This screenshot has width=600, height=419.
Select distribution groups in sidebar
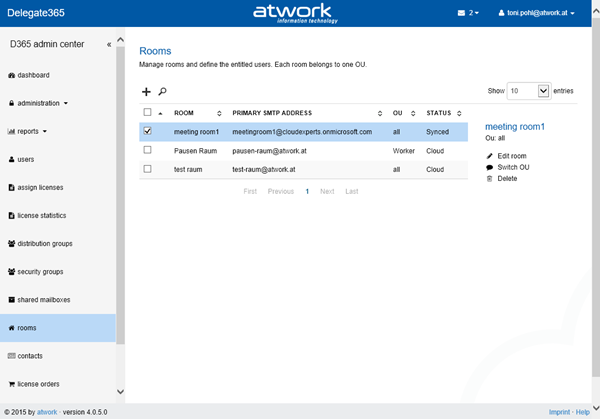[45, 243]
